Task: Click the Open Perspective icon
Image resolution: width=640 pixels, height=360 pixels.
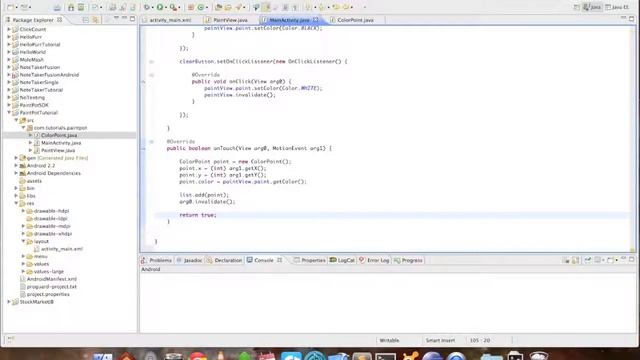Action: coord(576,7)
